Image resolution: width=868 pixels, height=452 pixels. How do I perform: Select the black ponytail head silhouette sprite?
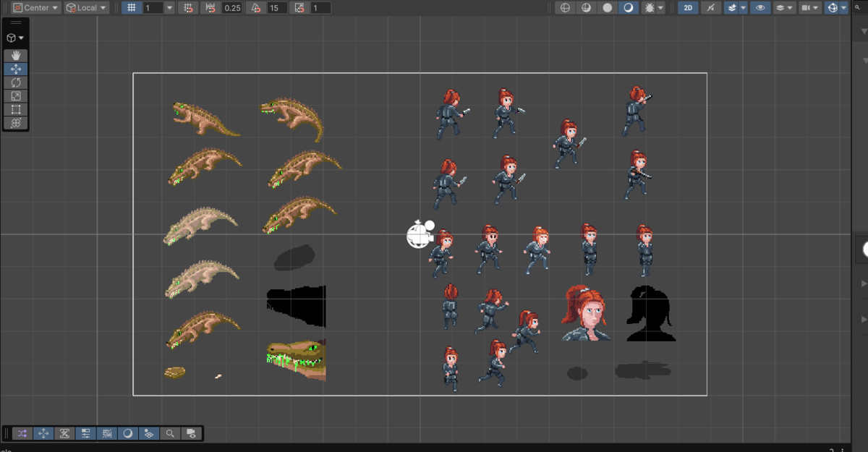coord(650,314)
